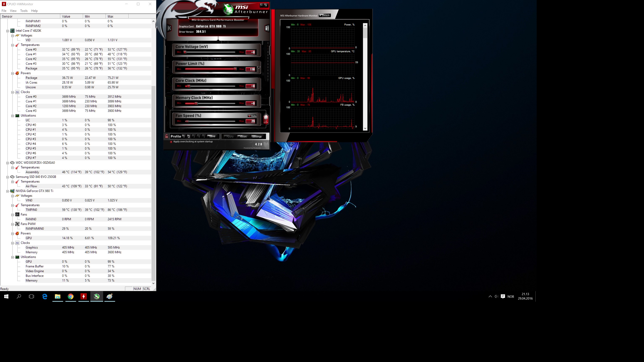Click the Sensor column header

(x=30, y=17)
